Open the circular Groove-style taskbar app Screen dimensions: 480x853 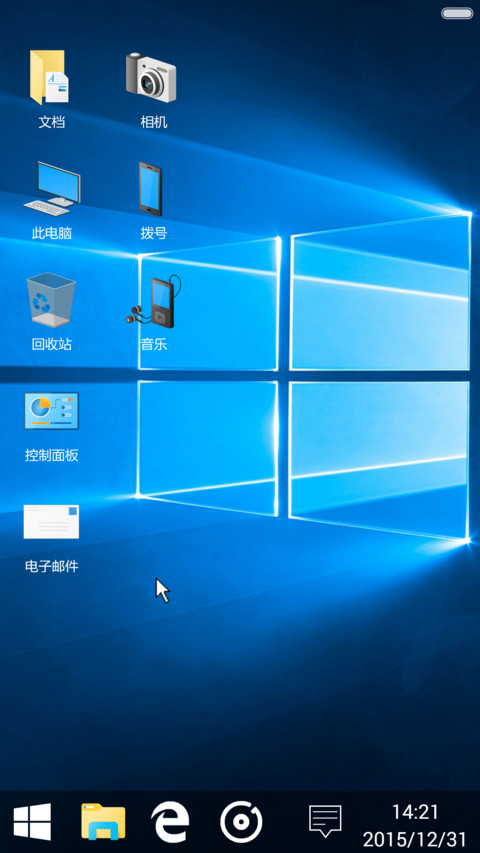[241, 822]
